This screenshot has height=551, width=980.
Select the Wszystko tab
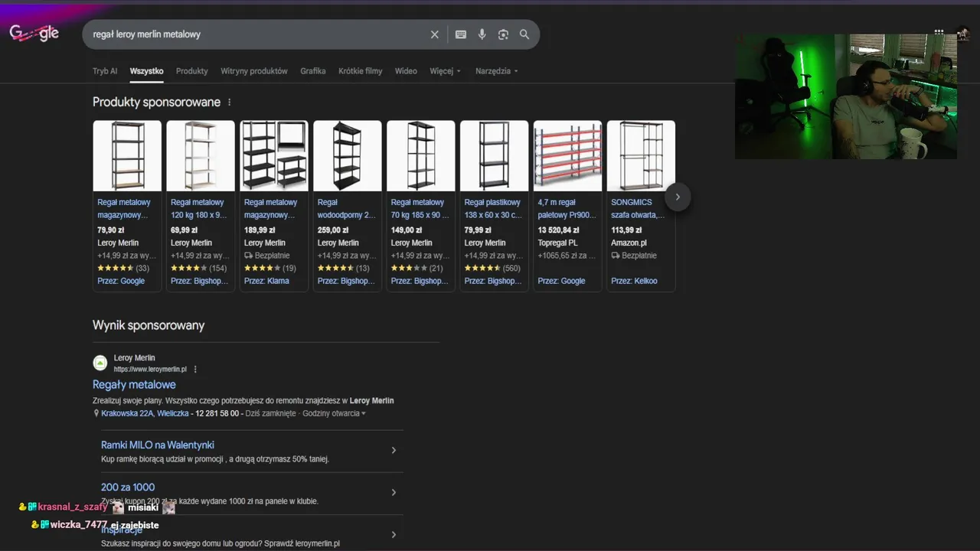coord(146,71)
